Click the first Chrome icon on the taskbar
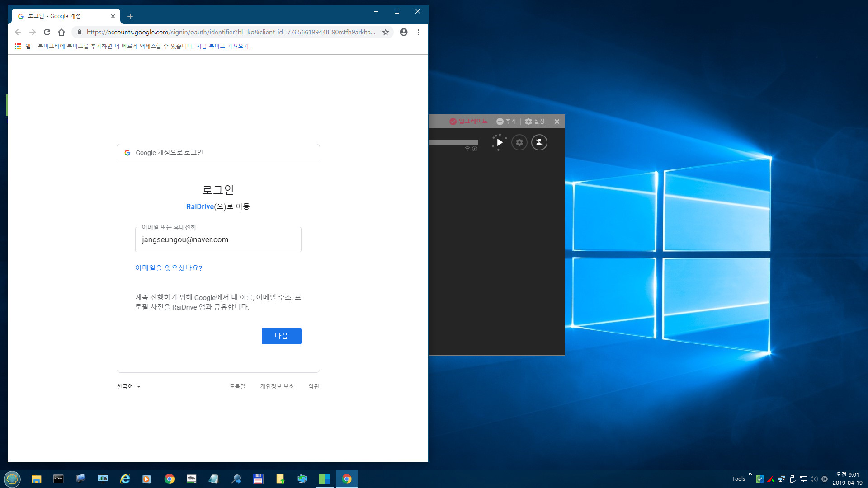Image resolution: width=868 pixels, height=488 pixels. pyautogui.click(x=170, y=479)
